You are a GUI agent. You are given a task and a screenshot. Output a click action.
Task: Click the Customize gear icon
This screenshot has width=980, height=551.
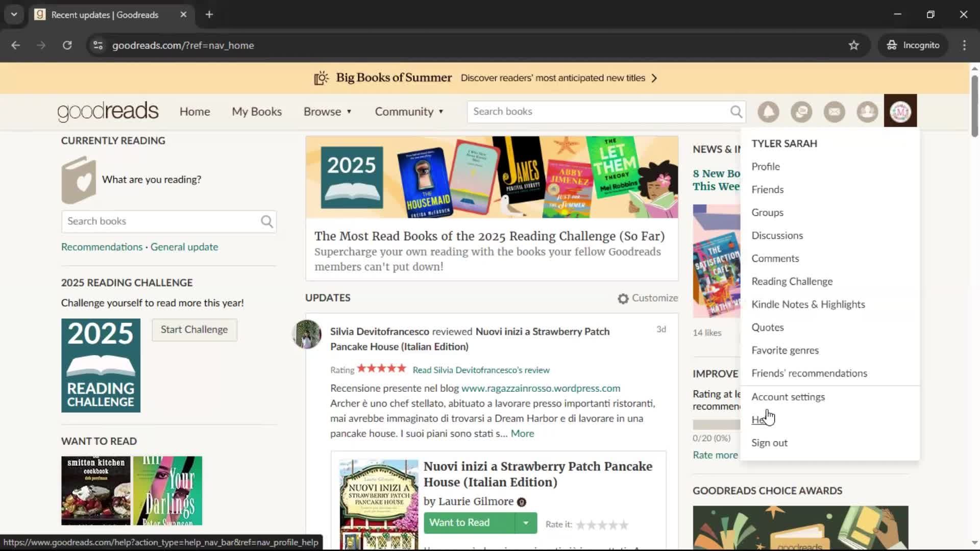coord(623,298)
